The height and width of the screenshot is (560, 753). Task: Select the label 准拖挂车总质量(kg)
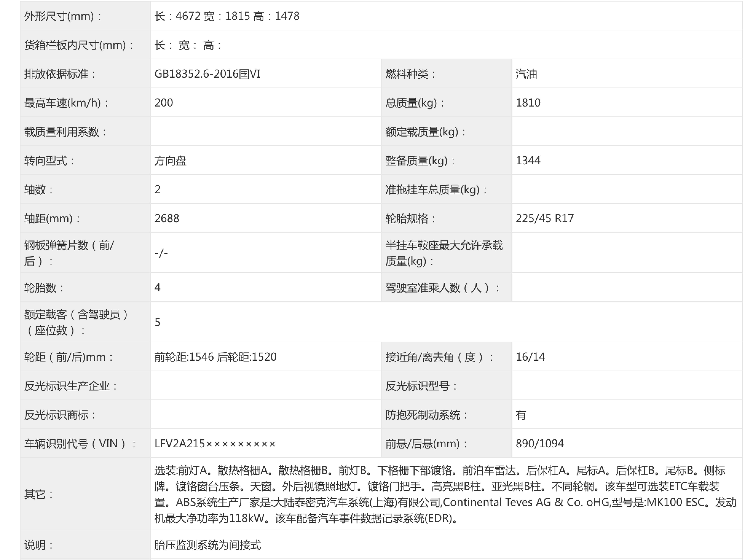point(436,189)
